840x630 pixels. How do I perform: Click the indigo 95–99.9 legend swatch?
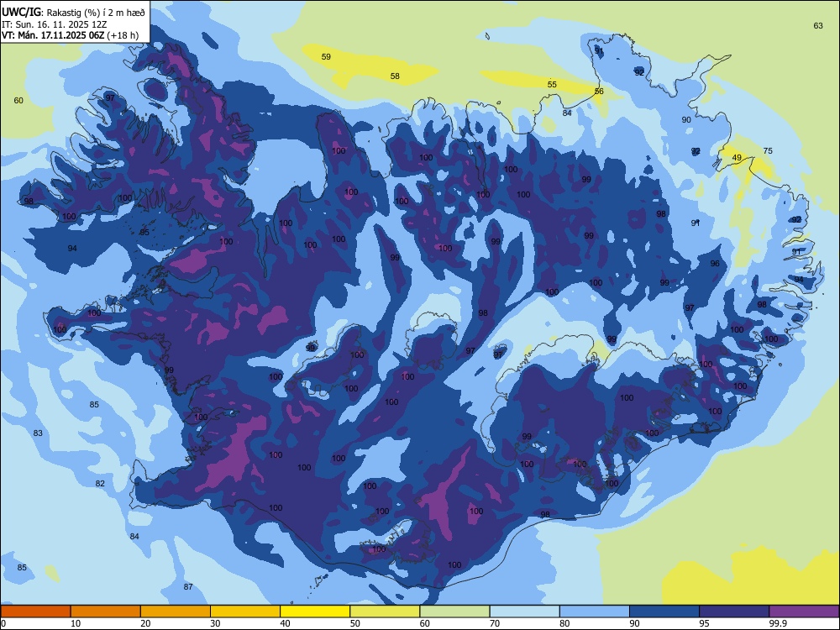pos(734,612)
